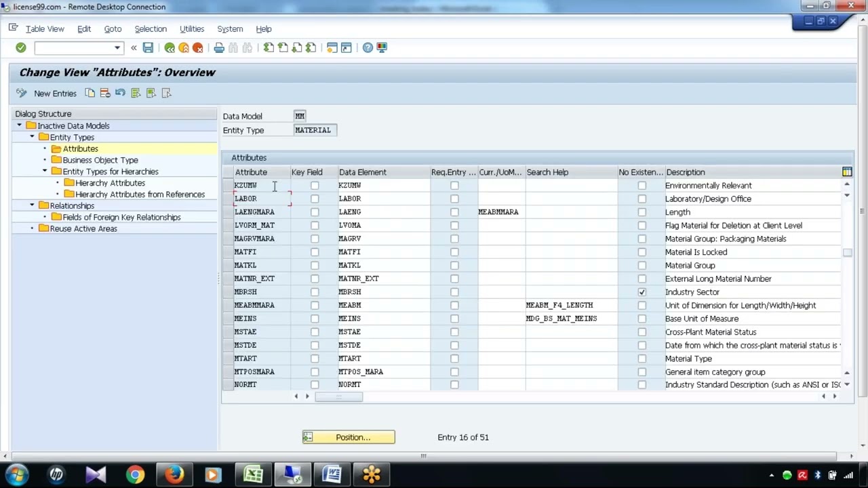The image size is (868, 488).
Task: Toggle Key Field checkbox for LABOR
Action: [x=315, y=199]
